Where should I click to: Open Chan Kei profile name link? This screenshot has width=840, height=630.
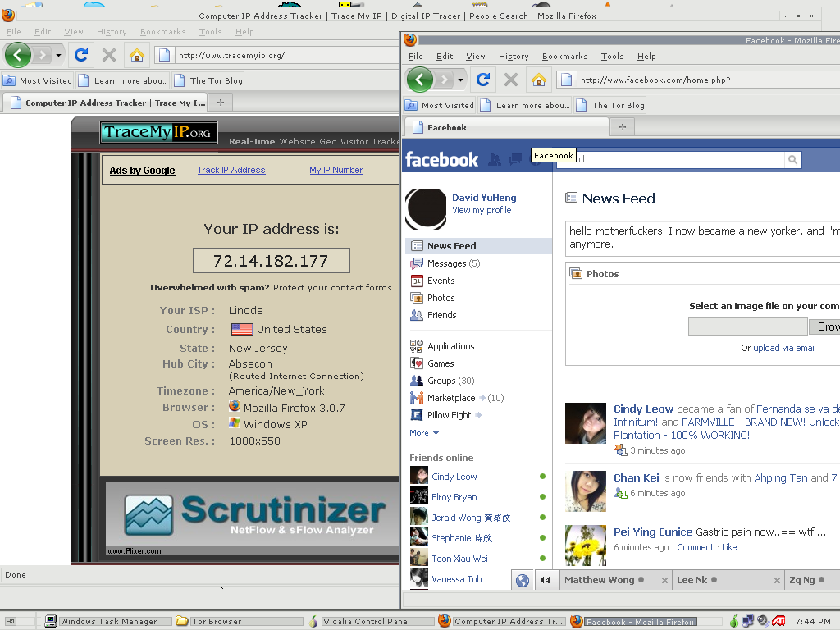pyautogui.click(x=636, y=477)
